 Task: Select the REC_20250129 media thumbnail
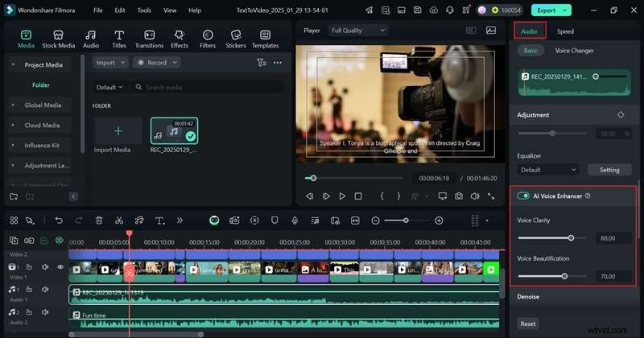coord(174,130)
